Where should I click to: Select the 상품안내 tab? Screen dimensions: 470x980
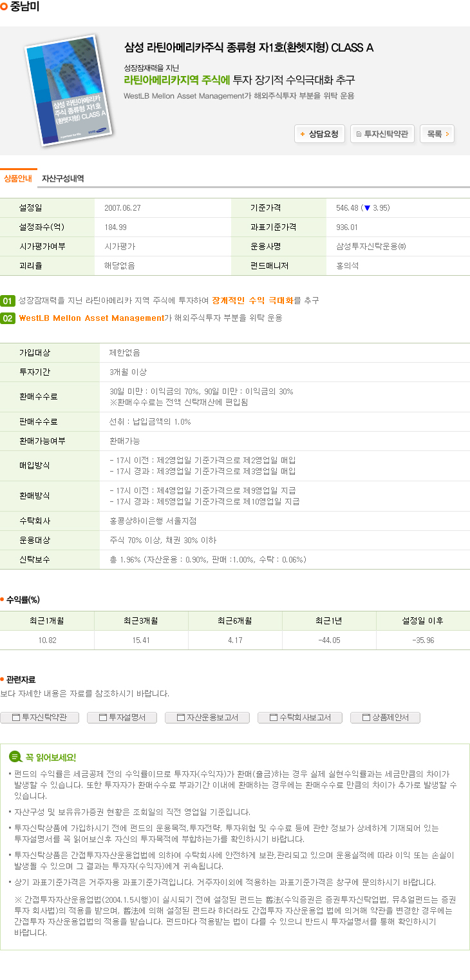coord(18,178)
